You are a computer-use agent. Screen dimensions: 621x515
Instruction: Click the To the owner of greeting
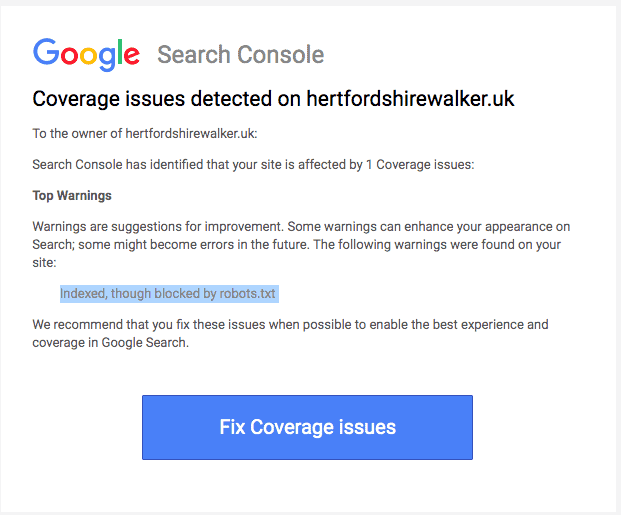77,133
